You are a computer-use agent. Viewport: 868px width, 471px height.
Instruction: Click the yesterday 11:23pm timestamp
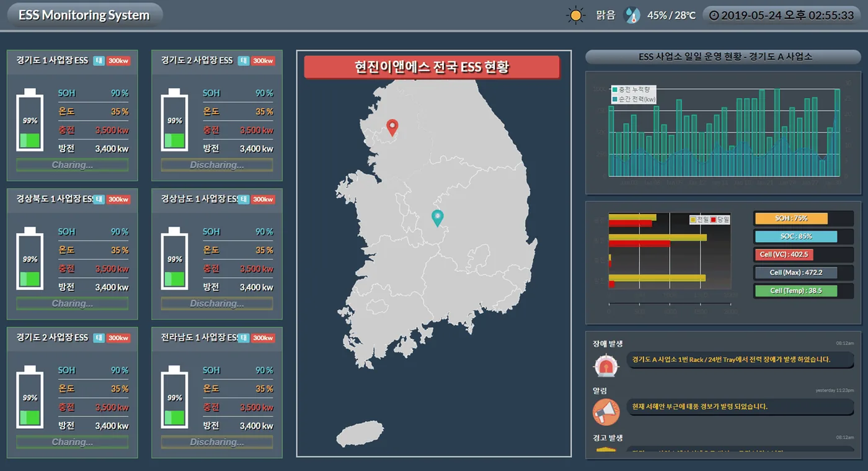835,390
